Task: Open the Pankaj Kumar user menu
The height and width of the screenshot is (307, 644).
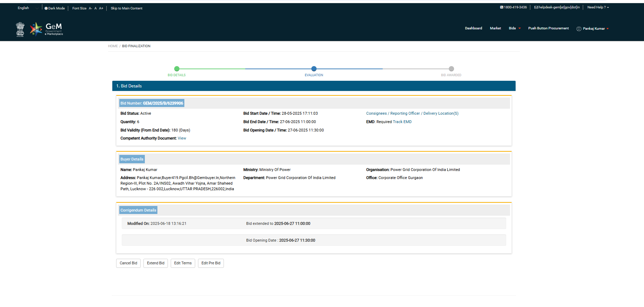Action: pyautogui.click(x=593, y=29)
